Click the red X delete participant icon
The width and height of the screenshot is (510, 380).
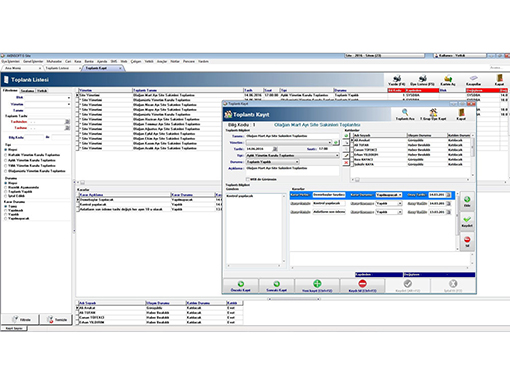tap(346, 163)
